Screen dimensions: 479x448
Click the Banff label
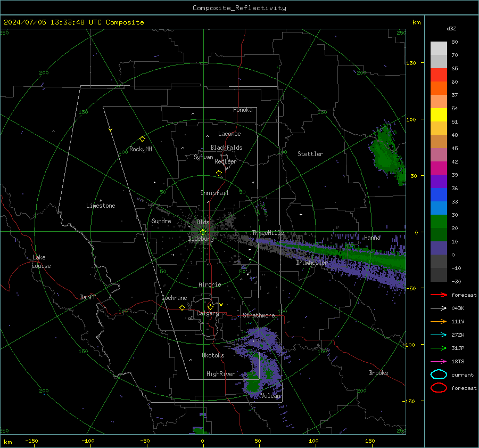[x=88, y=297]
